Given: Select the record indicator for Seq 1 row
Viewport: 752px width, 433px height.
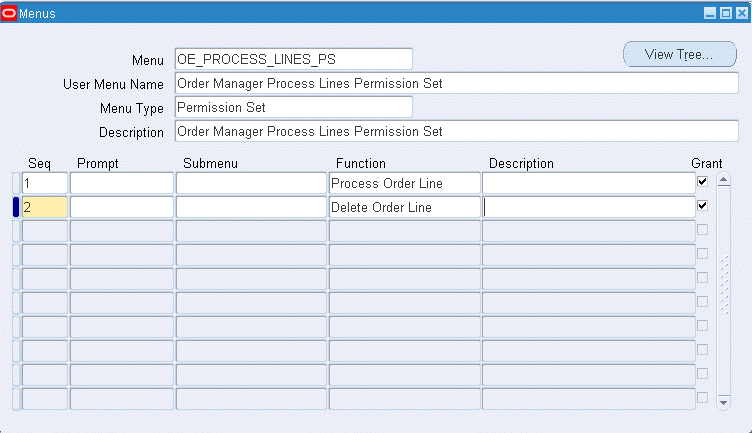Looking at the screenshot, I should click(16, 183).
